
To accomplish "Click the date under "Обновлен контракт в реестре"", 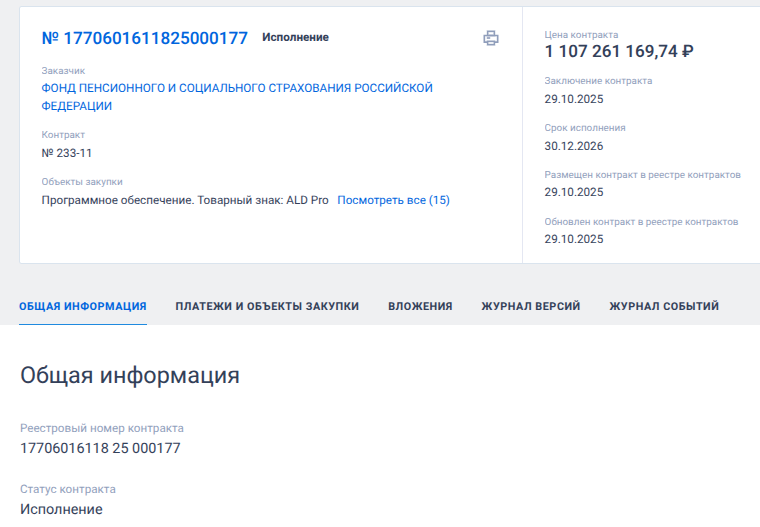I will 574,239.
